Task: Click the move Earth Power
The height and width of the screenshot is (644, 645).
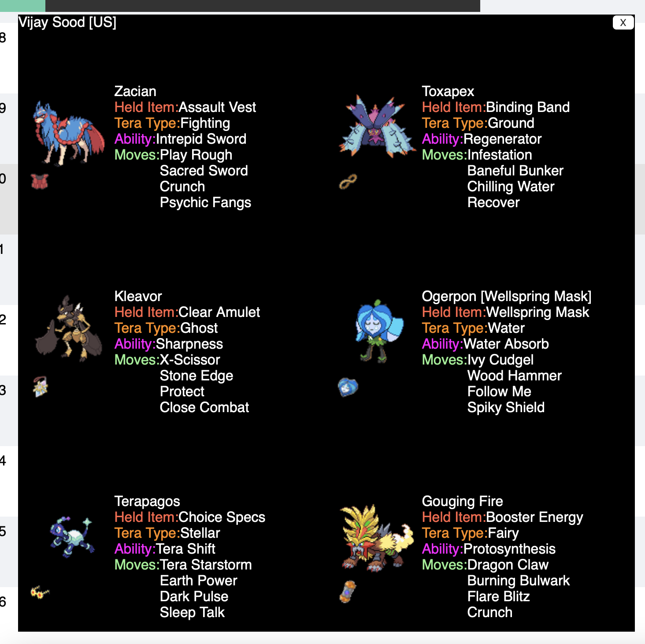Action: (x=199, y=581)
